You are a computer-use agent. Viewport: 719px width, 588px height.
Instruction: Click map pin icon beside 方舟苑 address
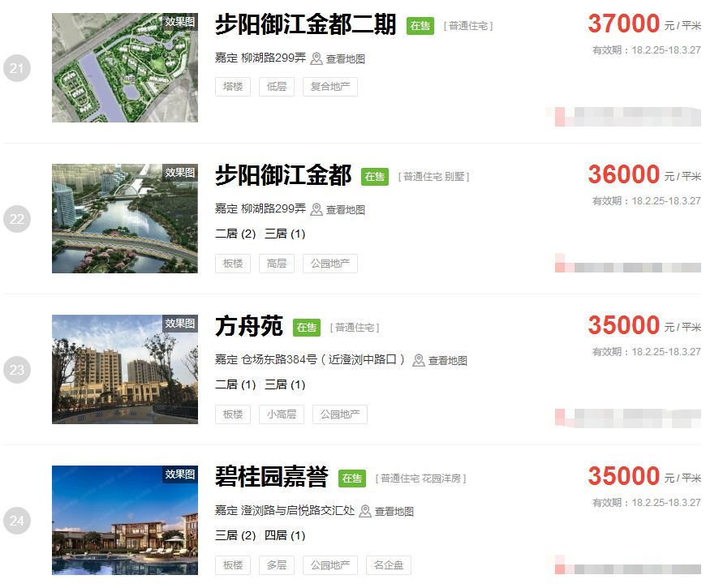click(x=418, y=360)
